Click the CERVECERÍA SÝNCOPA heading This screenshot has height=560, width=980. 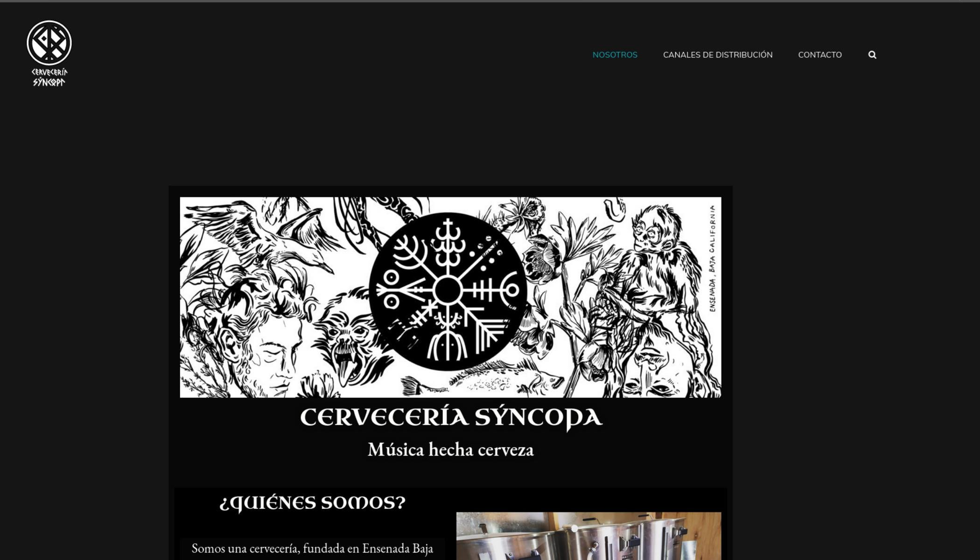point(451,418)
